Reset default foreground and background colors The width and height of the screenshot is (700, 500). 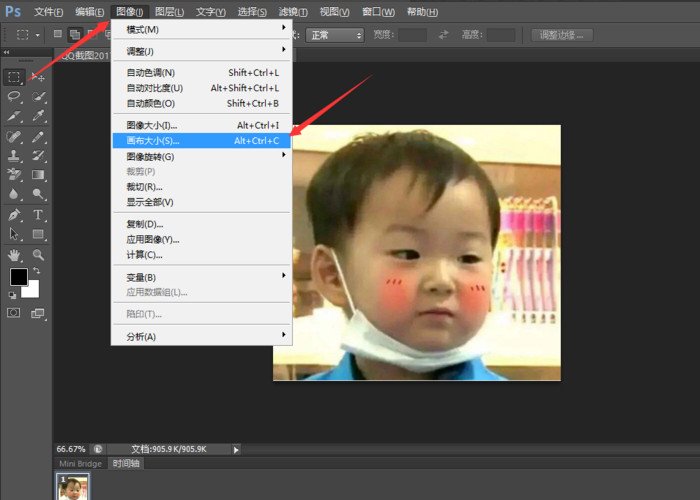[x=12, y=295]
